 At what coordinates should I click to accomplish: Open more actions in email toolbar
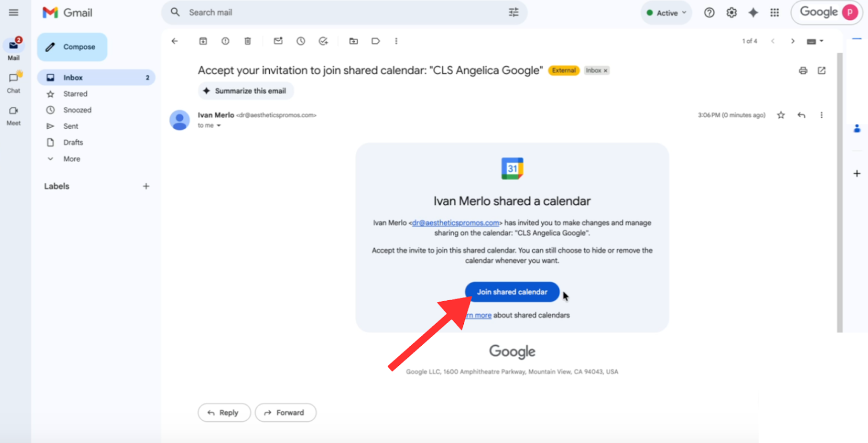tap(396, 41)
